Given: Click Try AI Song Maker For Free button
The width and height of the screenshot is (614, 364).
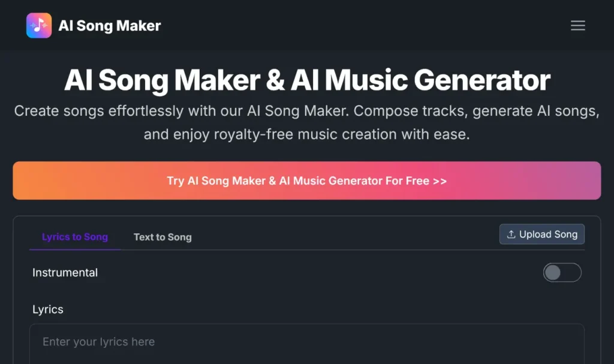Looking at the screenshot, I should [307, 181].
